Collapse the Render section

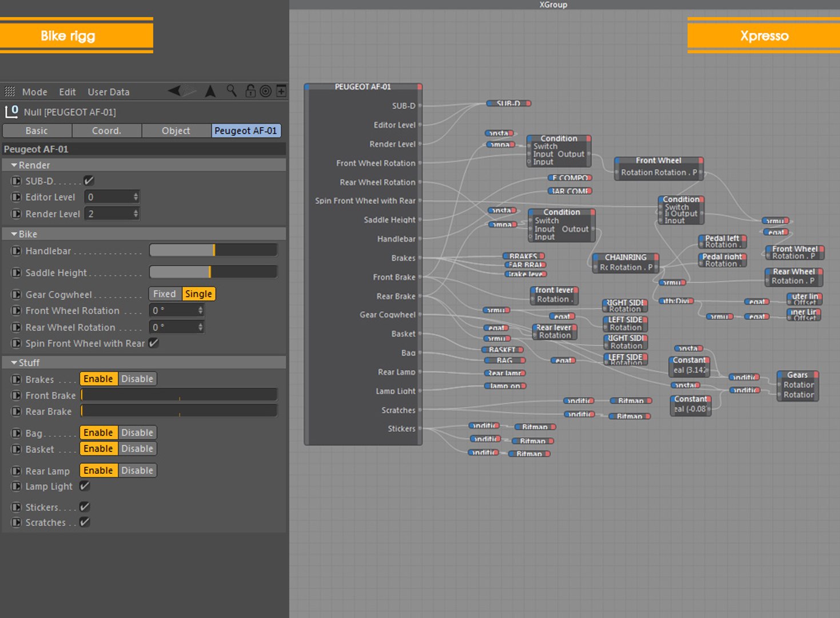(x=14, y=165)
